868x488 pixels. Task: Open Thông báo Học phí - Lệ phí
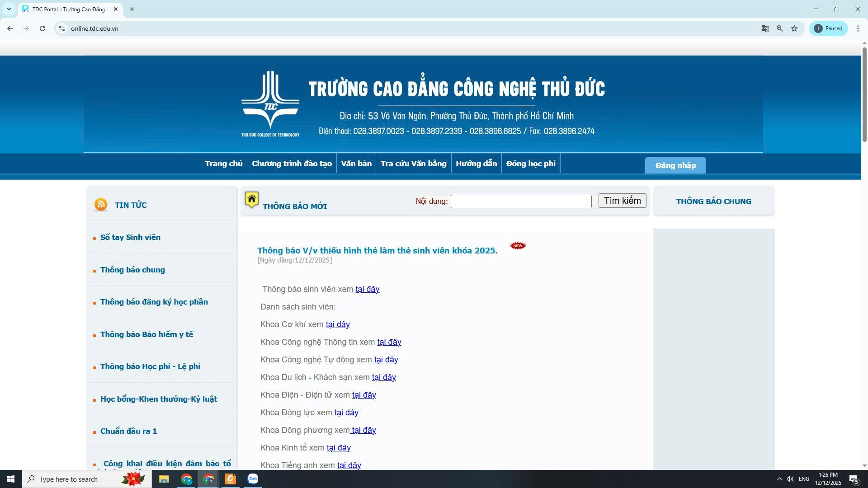(x=150, y=366)
